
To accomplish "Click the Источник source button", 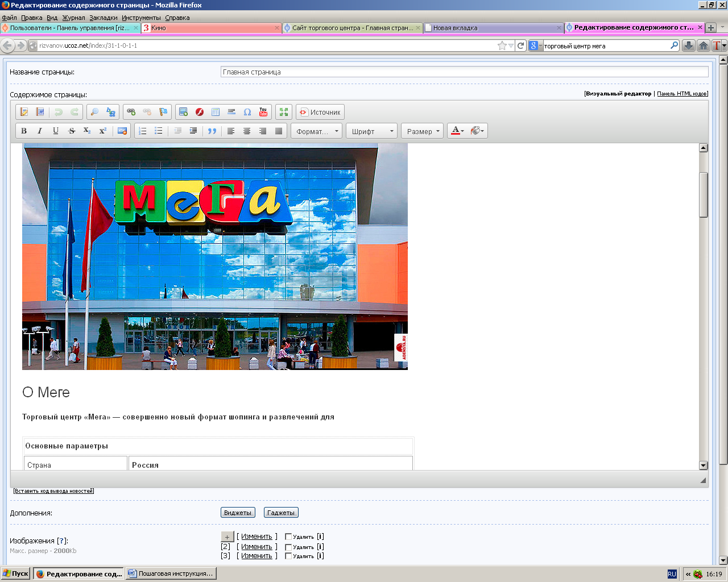I will point(320,112).
